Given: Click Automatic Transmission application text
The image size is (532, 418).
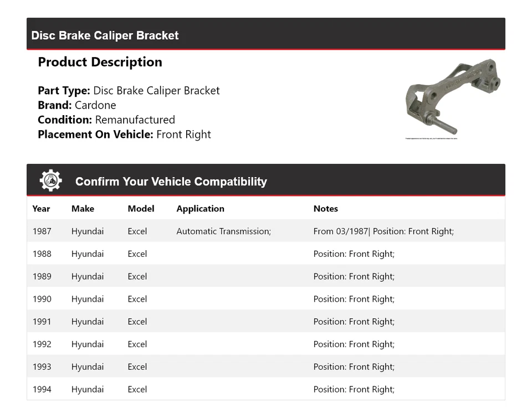Looking at the screenshot, I should (x=223, y=231).
